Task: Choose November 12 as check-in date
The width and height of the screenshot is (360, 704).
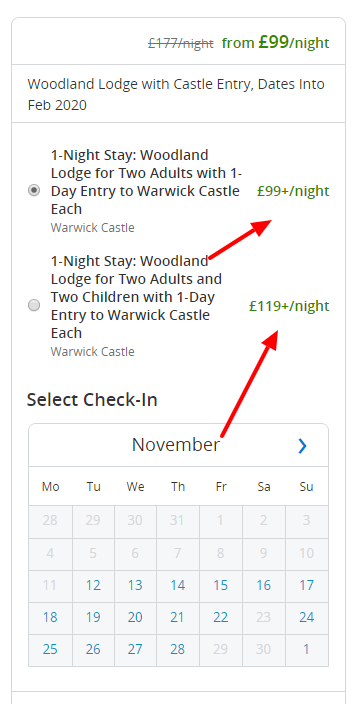Action: [x=93, y=585]
